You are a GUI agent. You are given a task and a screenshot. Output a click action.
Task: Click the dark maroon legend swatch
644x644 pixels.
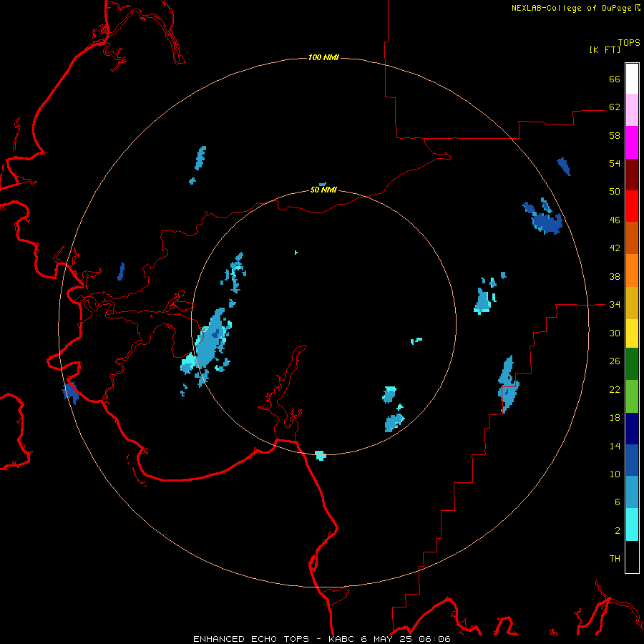pos(632,174)
